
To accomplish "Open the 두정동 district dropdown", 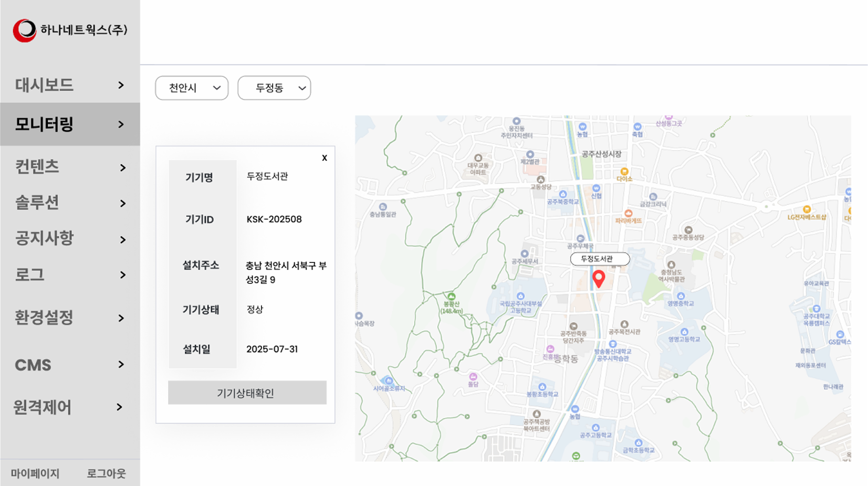I will tap(274, 88).
